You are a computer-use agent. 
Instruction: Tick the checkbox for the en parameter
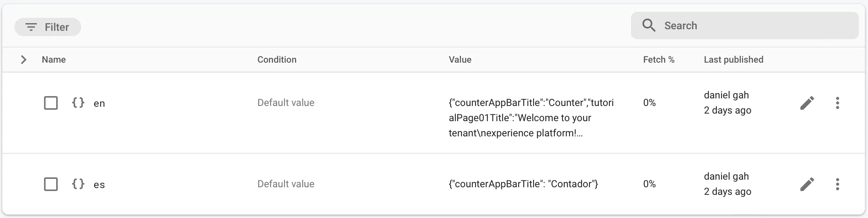point(51,103)
